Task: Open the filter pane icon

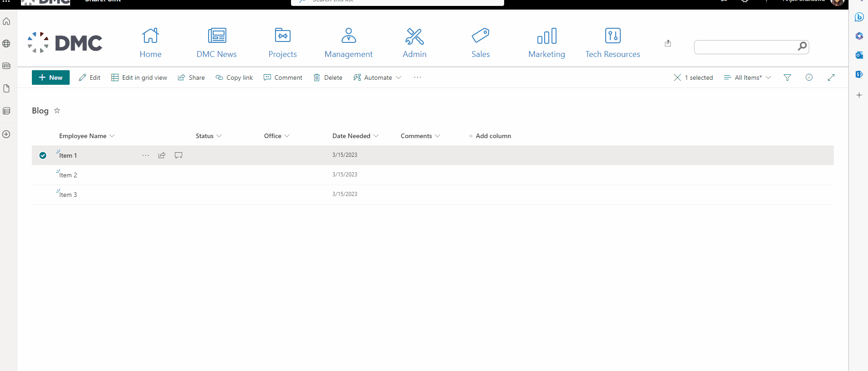Action: tap(787, 77)
